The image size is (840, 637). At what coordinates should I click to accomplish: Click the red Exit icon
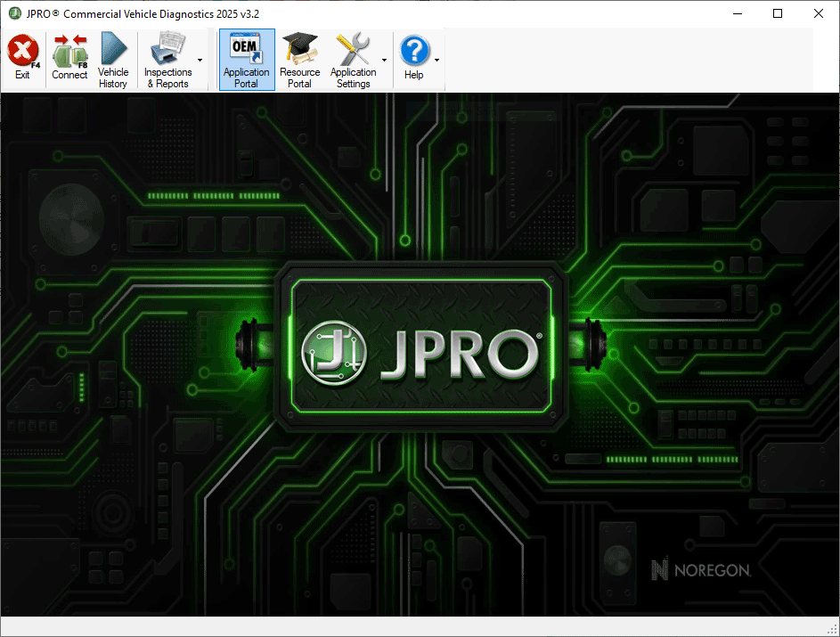(22, 53)
